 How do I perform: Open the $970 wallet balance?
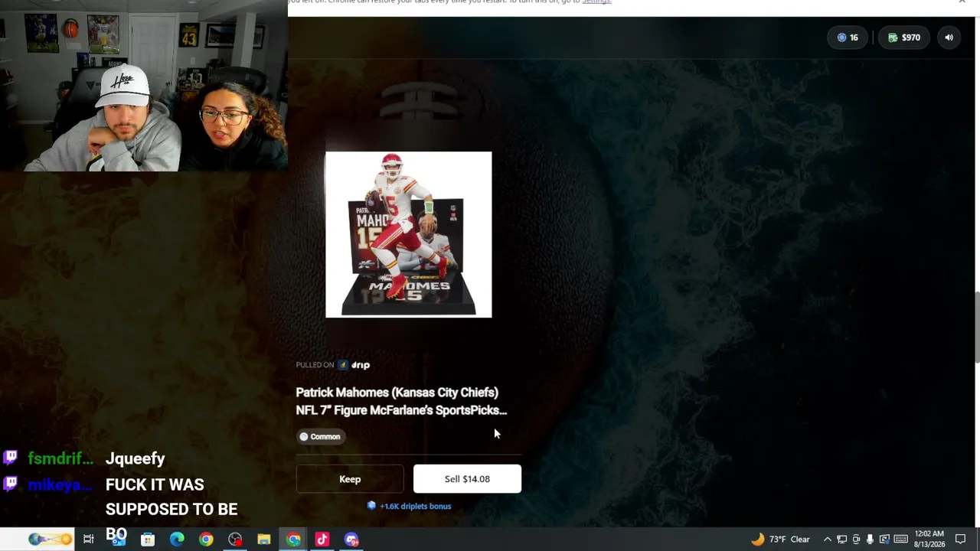click(x=904, y=37)
